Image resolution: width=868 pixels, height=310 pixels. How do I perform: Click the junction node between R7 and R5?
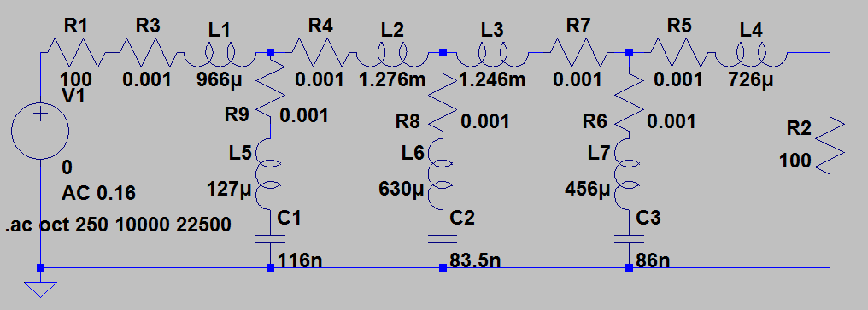coord(630,53)
